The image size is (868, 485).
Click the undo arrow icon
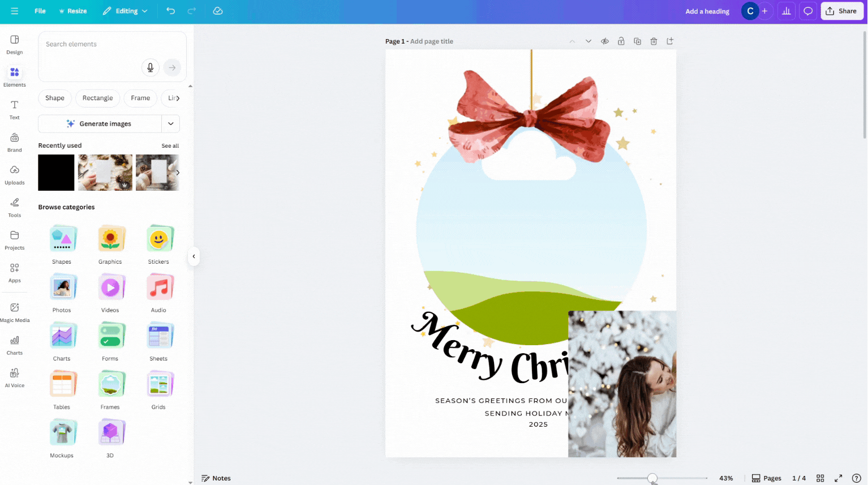pos(170,11)
